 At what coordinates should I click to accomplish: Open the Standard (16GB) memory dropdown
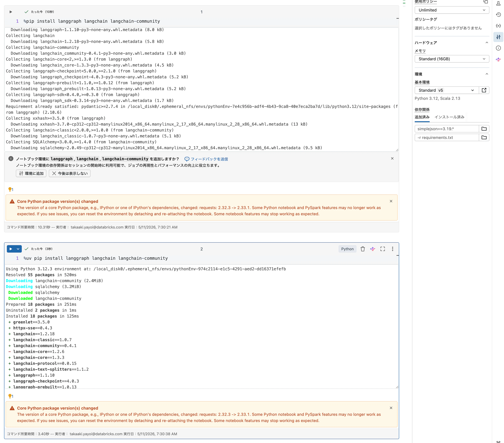click(452, 59)
